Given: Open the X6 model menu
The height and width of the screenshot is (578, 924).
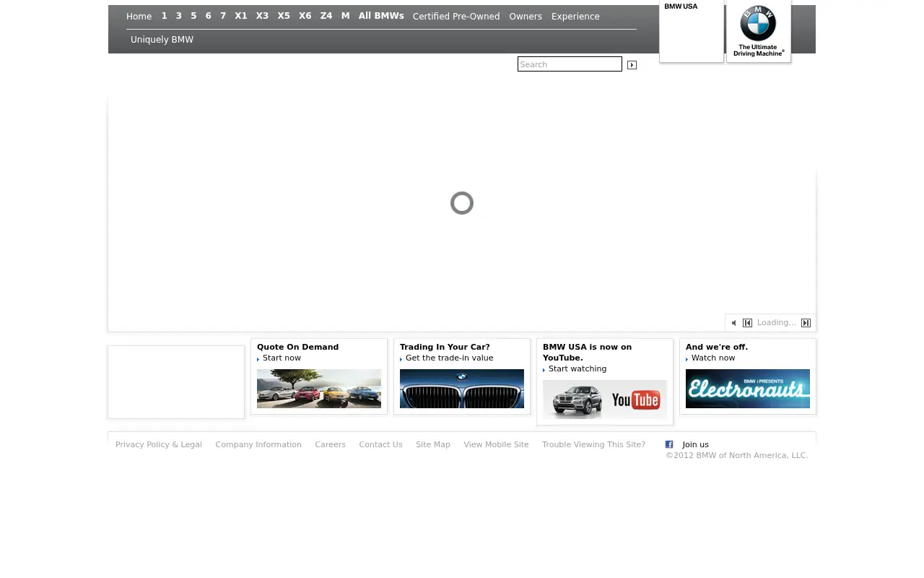Looking at the screenshot, I should click(x=305, y=16).
